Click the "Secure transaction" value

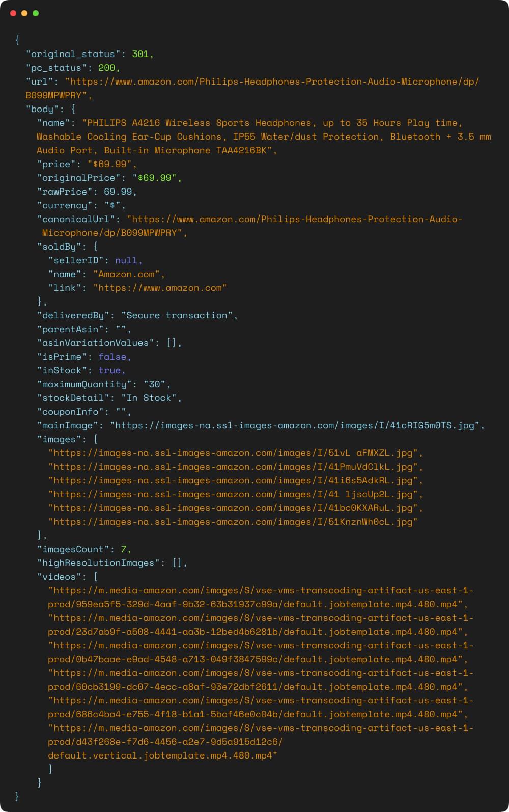(x=177, y=315)
